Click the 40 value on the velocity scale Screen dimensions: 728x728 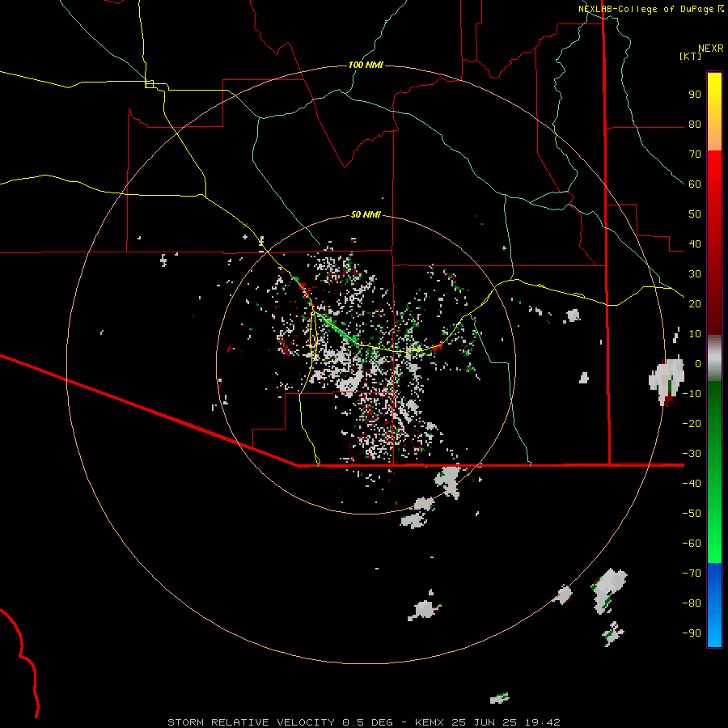[x=695, y=243]
